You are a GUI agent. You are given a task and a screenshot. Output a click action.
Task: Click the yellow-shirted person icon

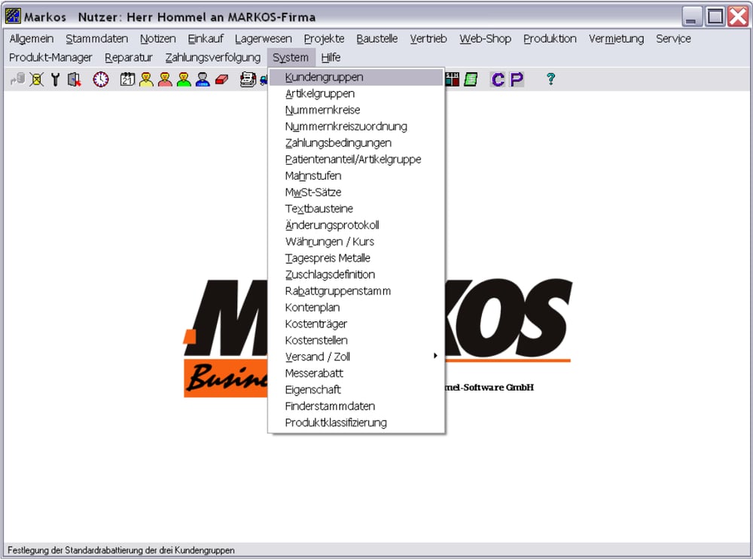pyautogui.click(x=146, y=79)
